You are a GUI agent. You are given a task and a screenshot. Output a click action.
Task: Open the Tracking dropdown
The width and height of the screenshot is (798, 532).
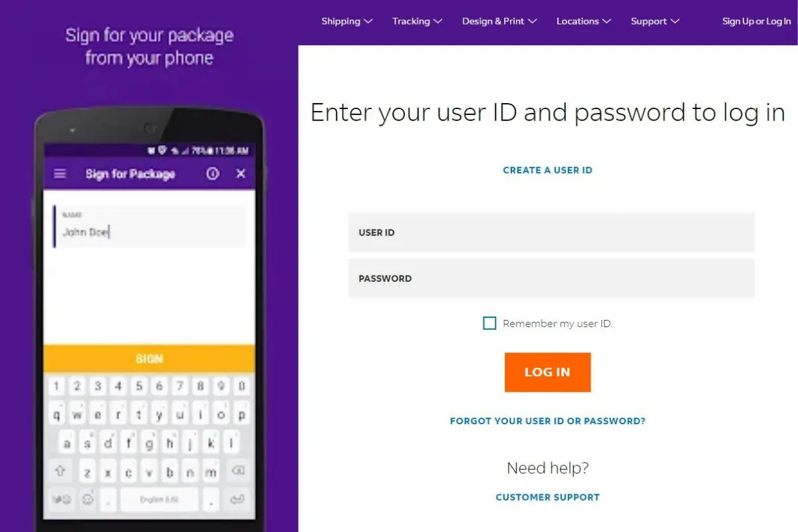tap(417, 21)
